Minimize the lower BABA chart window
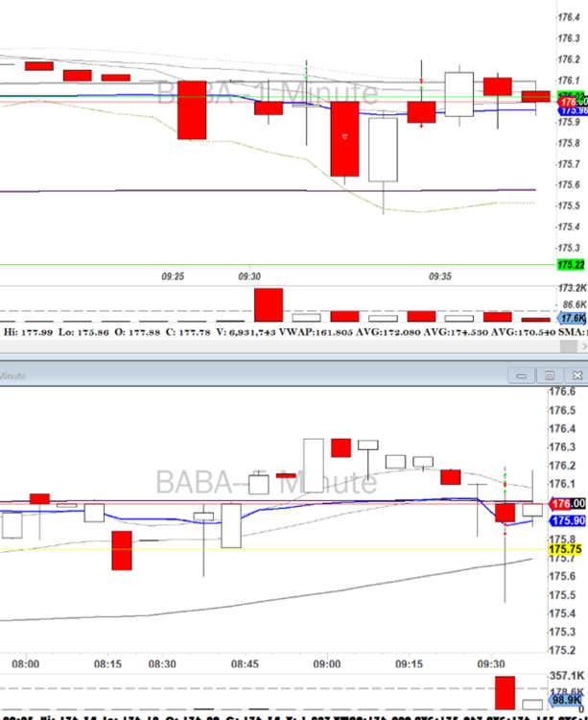 coord(524,376)
